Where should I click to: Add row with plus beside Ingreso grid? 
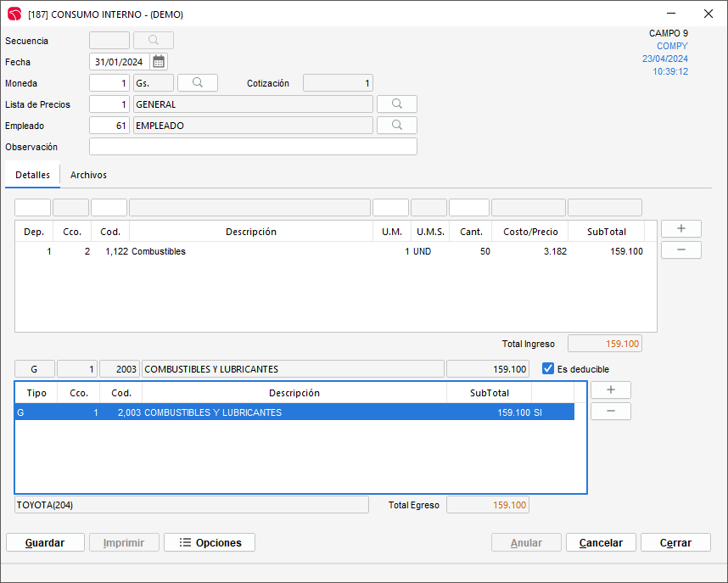[x=680, y=229]
